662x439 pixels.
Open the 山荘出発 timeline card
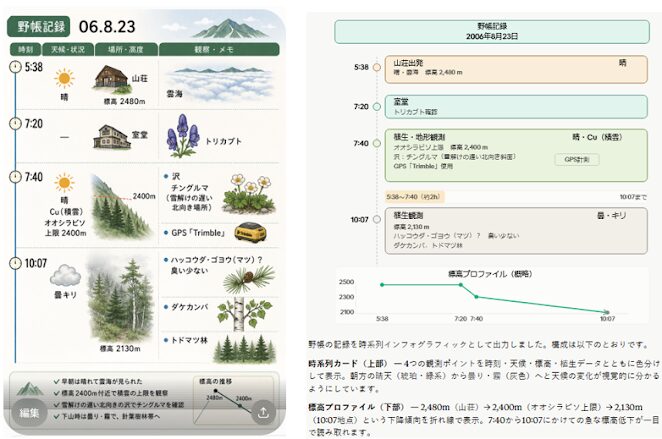[516, 69]
